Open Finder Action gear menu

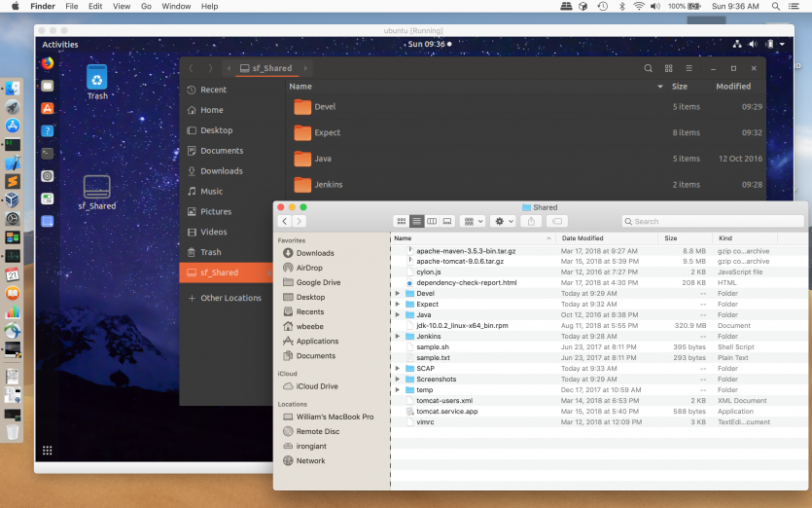point(503,222)
